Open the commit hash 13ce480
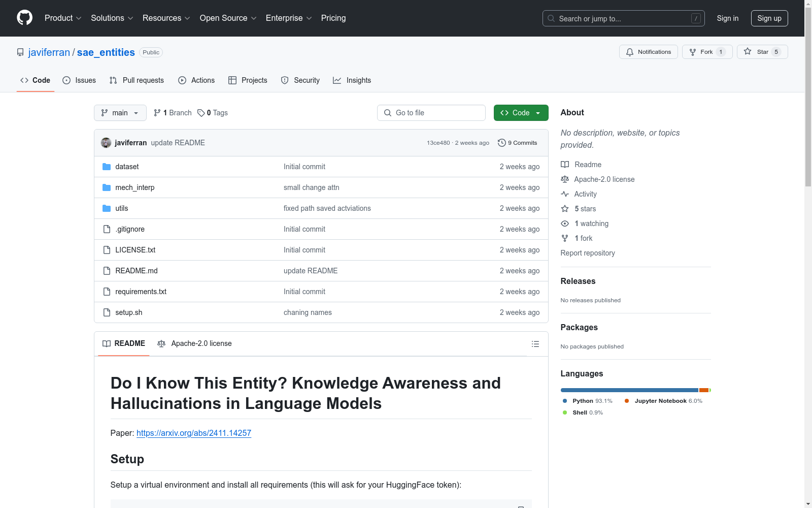Screen dimensions: 812x508 click(x=438, y=143)
